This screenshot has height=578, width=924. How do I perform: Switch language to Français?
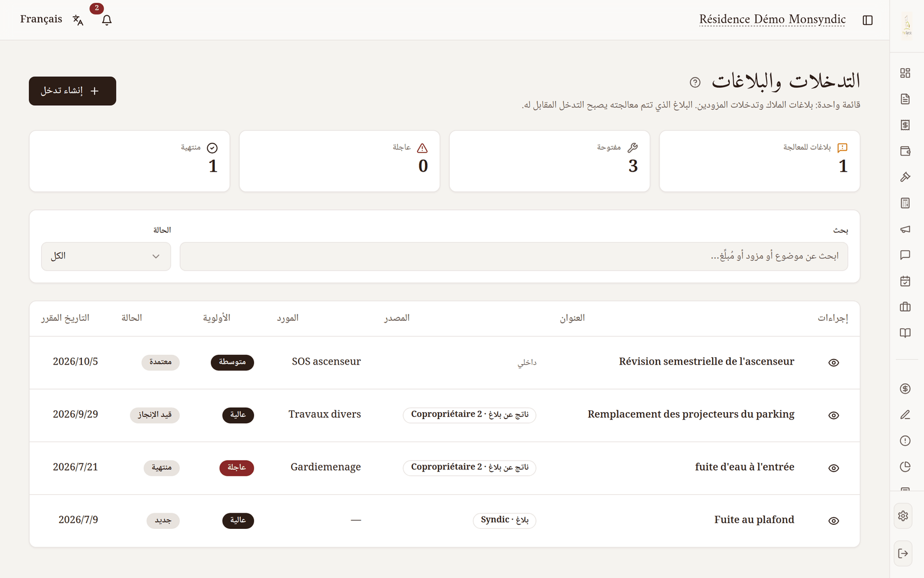click(x=41, y=19)
